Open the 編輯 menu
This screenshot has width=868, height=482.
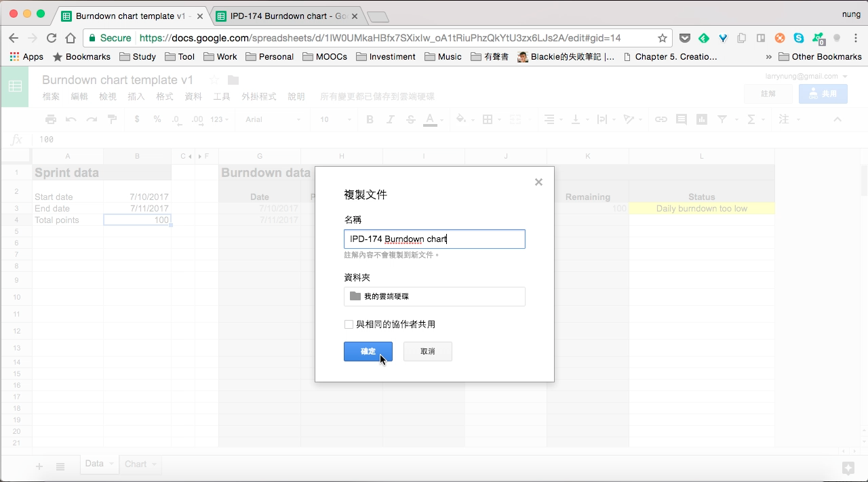tap(79, 97)
